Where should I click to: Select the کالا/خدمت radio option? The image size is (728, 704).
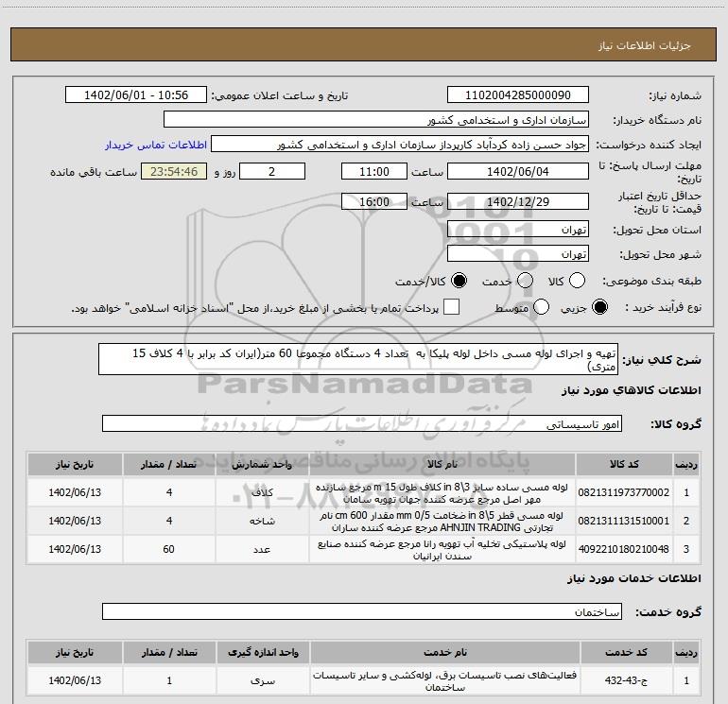click(460, 282)
